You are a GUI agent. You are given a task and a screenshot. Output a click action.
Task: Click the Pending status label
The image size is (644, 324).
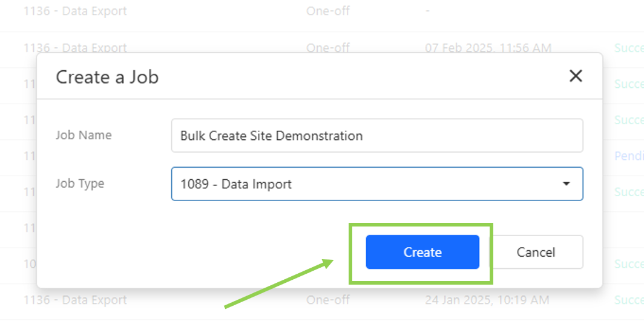click(629, 156)
